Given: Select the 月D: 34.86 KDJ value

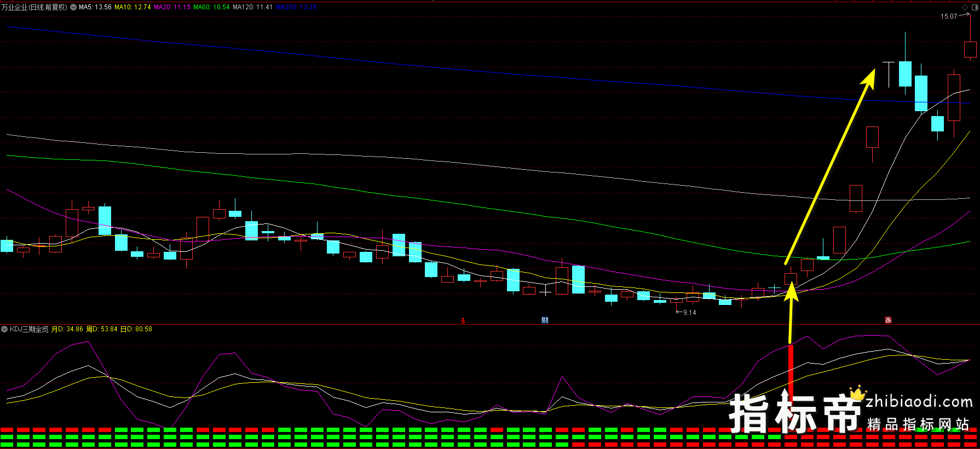Looking at the screenshot, I should (67, 329).
